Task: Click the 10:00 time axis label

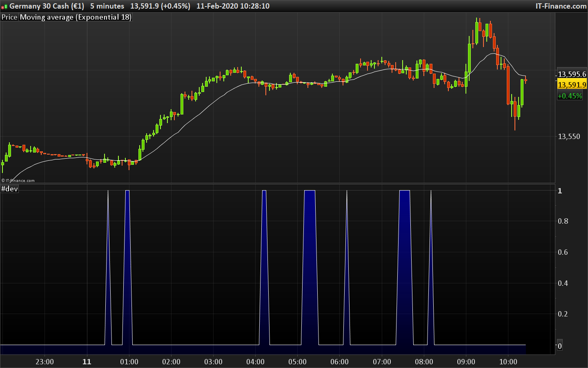Action: [x=508, y=362]
